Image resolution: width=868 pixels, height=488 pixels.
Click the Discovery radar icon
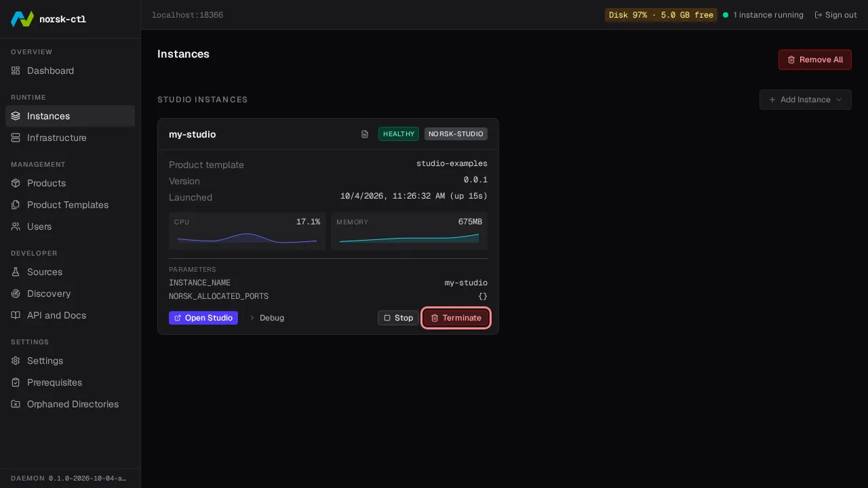[16, 293]
